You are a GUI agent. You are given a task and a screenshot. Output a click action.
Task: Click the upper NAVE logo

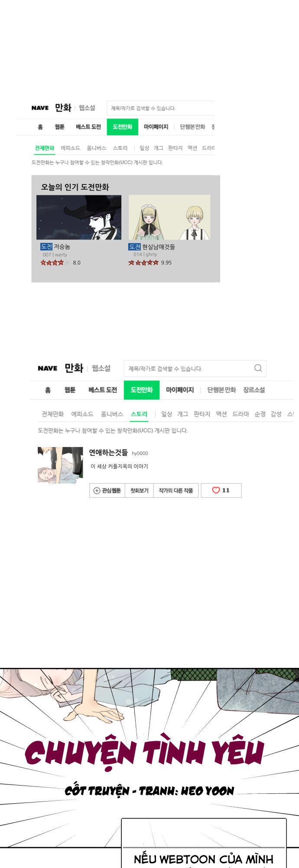coord(40,108)
